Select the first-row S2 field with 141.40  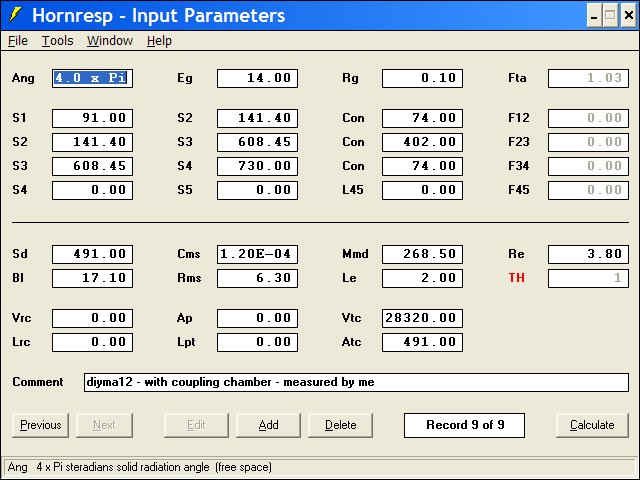tap(258, 118)
